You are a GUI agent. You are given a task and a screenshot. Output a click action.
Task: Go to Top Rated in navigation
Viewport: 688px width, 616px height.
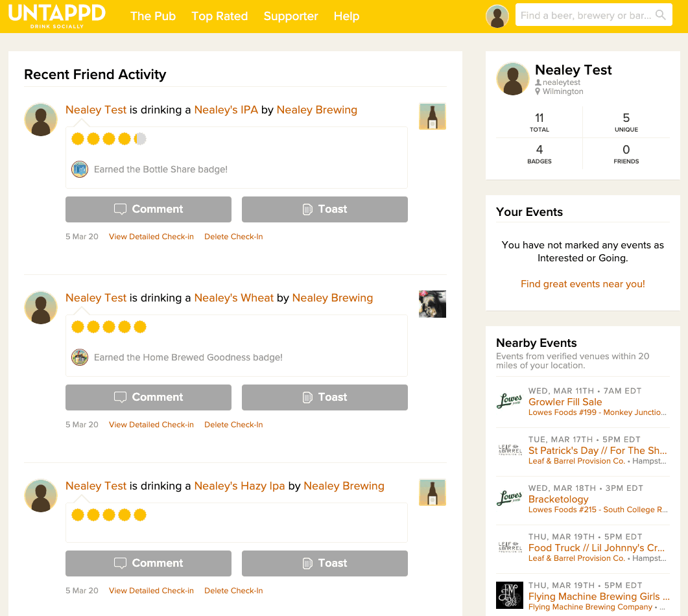220,16
